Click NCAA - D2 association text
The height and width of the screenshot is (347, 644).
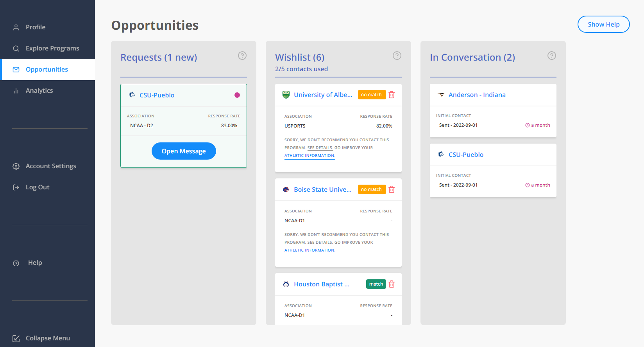[141, 126]
